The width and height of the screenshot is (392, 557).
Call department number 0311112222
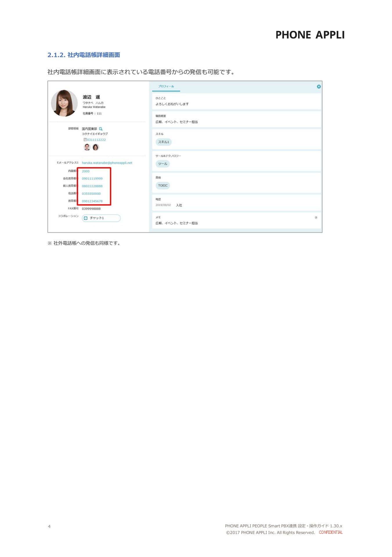pyautogui.click(x=96, y=140)
